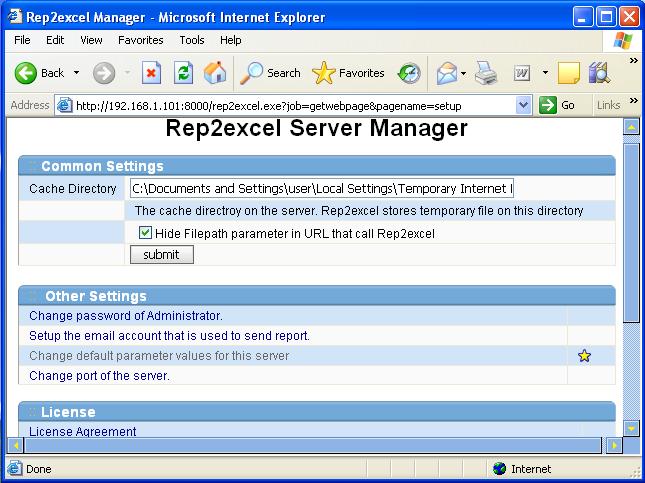The image size is (645, 483).
Task: Click the Cache Directory input field
Action: 322,188
